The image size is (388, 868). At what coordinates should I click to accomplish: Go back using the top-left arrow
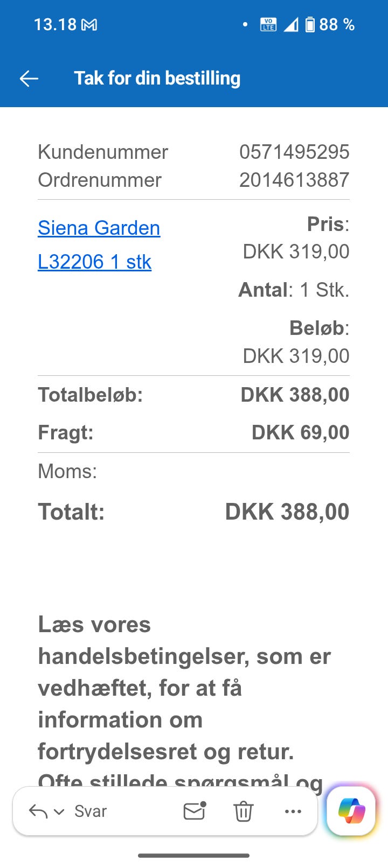coord(29,79)
